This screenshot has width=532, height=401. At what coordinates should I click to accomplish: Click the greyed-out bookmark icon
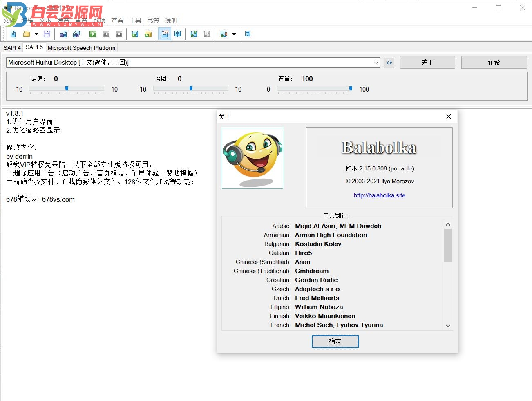tap(207, 34)
